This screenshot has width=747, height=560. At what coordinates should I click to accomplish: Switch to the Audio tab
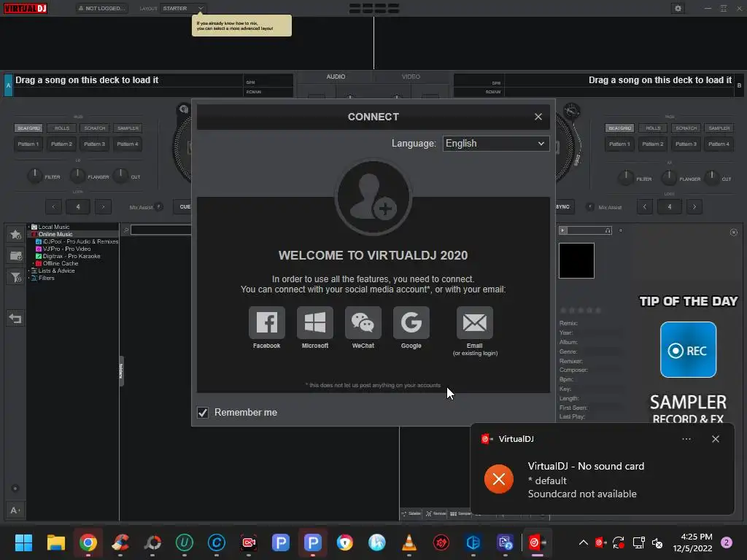[x=336, y=77]
